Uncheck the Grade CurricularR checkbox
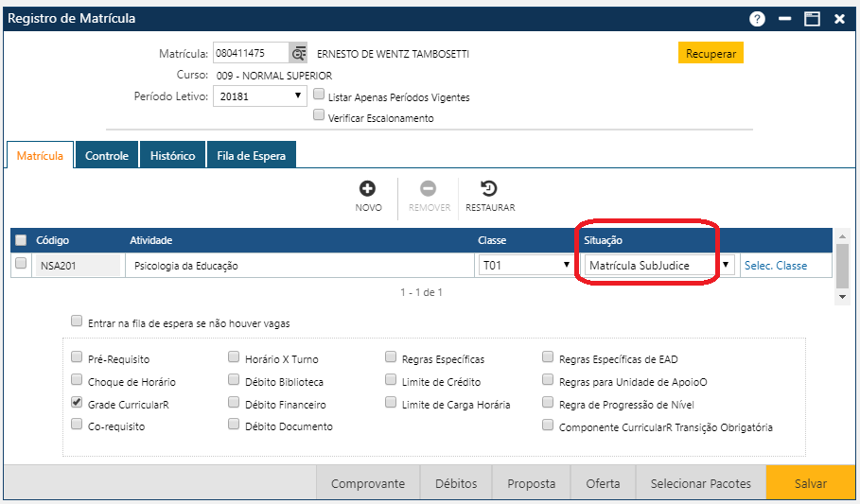The image size is (860, 504). click(x=78, y=403)
